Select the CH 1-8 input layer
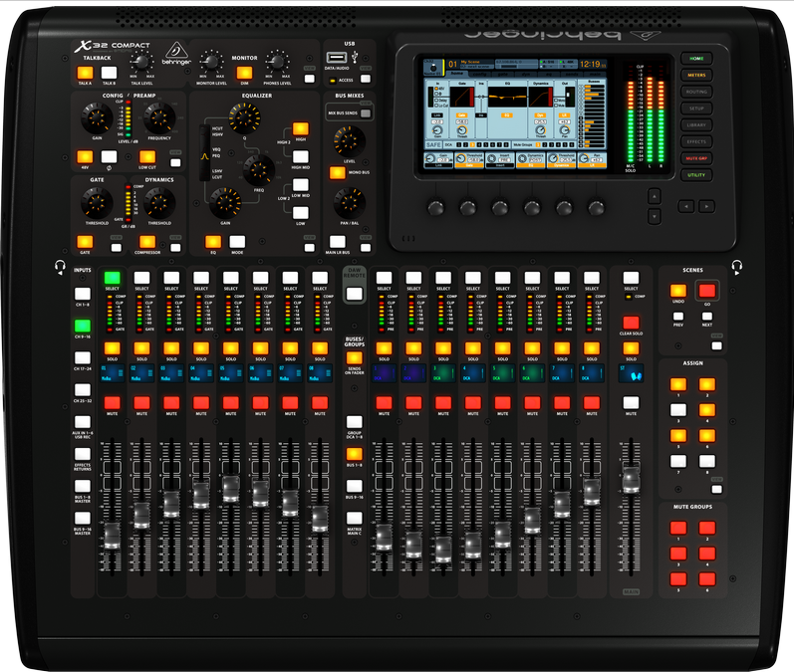Viewport: 794px width, 672px height. pos(83,294)
